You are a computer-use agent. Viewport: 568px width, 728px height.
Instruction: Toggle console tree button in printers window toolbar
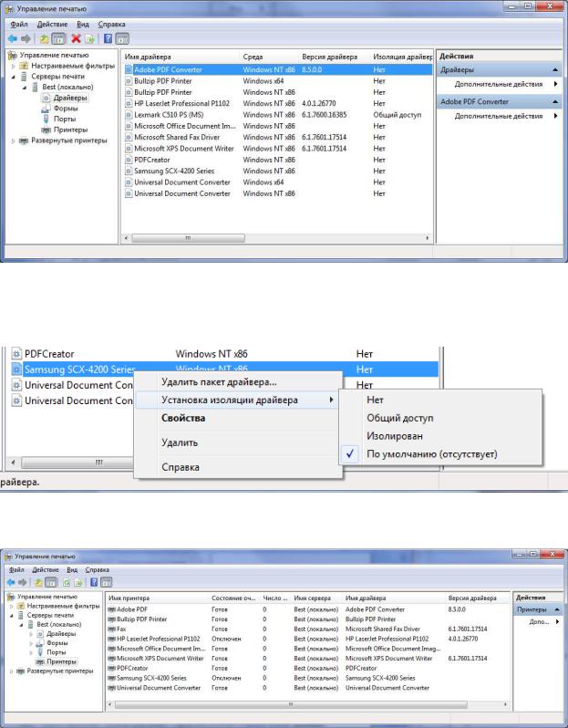click(x=50, y=582)
